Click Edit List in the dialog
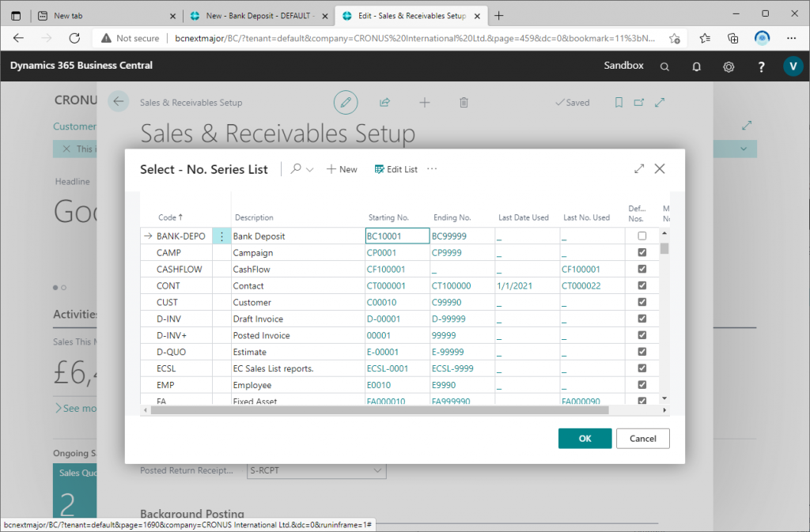 point(396,169)
